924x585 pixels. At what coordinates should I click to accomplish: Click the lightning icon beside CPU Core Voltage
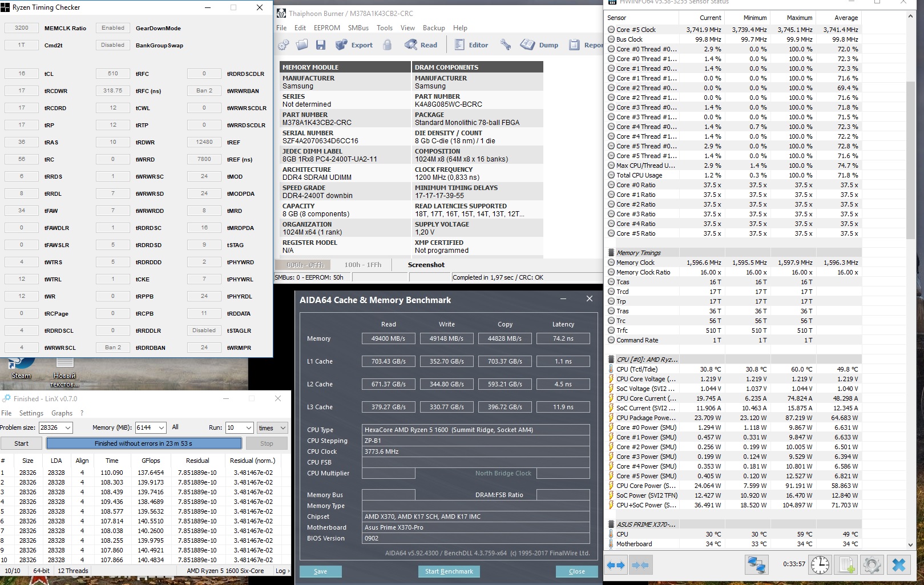pos(611,379)
